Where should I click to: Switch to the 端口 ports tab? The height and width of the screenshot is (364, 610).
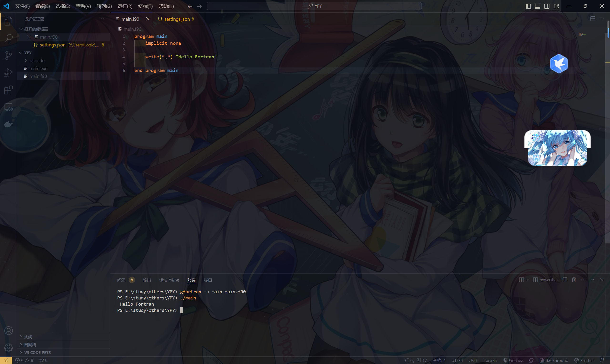208,280
